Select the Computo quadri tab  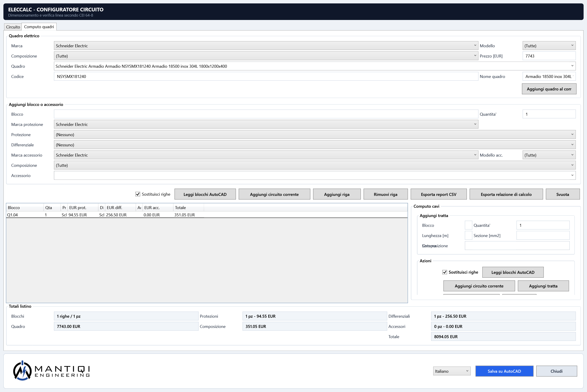[39, 27]
